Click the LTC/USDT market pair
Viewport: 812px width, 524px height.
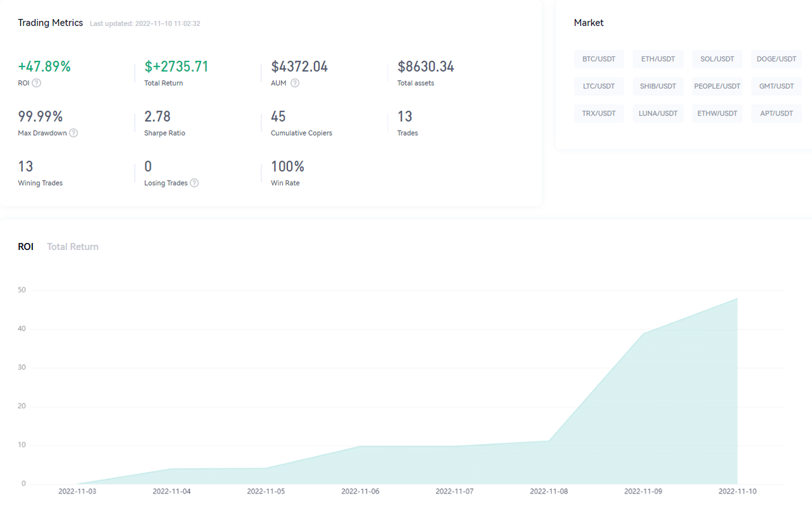[599, 86]
